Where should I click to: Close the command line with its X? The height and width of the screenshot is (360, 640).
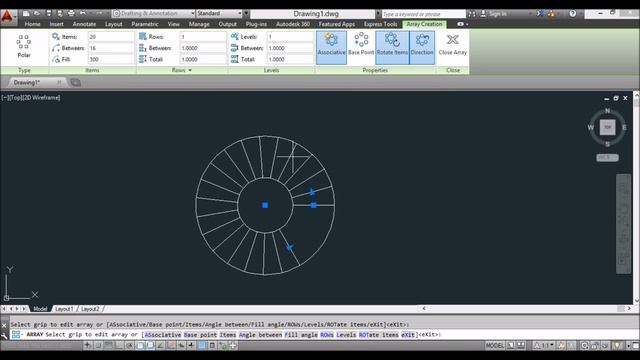pyautogui.click(x=4, y=325)
